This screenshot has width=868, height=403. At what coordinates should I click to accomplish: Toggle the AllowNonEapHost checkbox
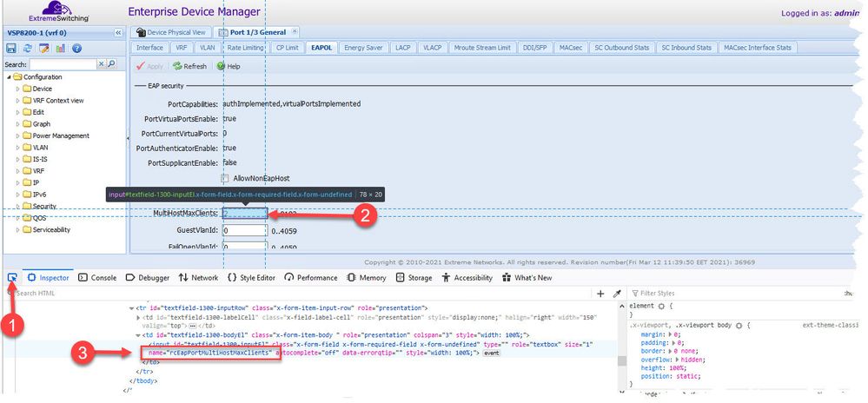point(225,178)
